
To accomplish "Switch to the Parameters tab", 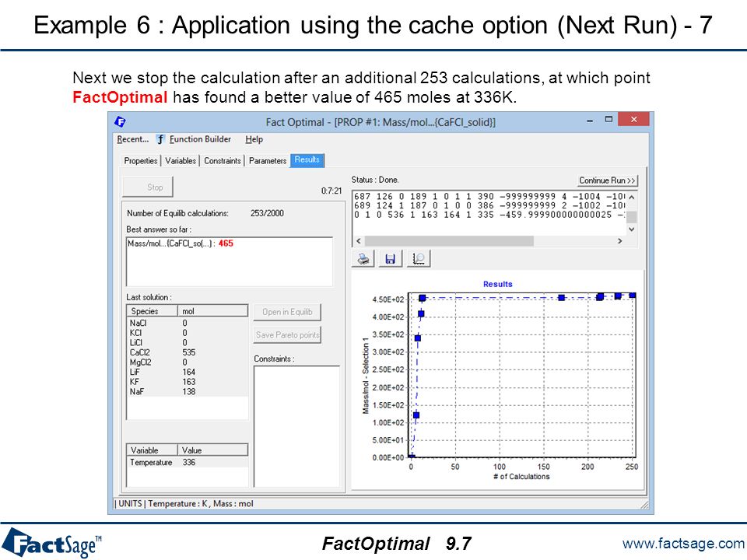I will (267, 161).
